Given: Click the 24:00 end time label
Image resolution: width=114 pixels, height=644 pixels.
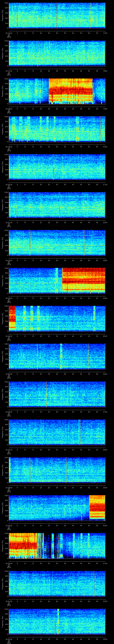Looking at the screenshot, I should [105, 298].
